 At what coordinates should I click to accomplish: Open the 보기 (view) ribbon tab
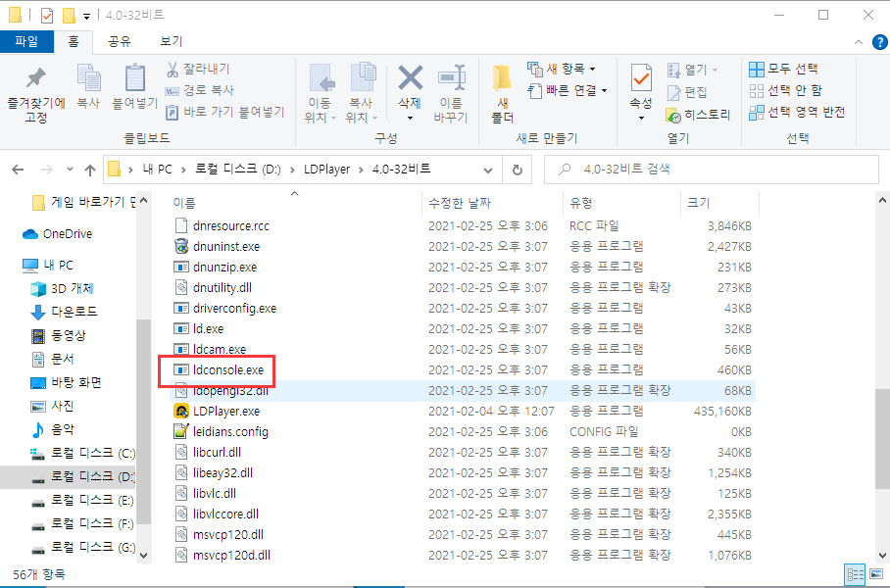[171, 41]
